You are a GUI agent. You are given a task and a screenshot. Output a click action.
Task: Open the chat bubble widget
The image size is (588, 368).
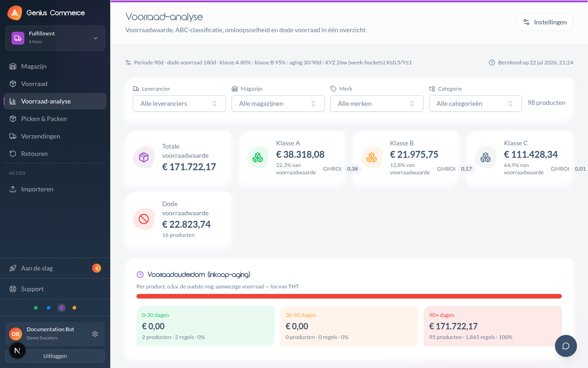point(566,346)
